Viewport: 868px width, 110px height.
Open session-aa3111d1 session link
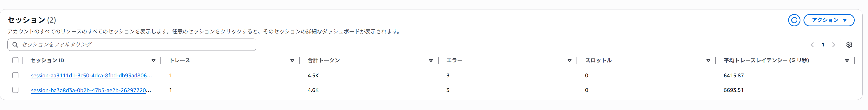[x=91, y=76]
